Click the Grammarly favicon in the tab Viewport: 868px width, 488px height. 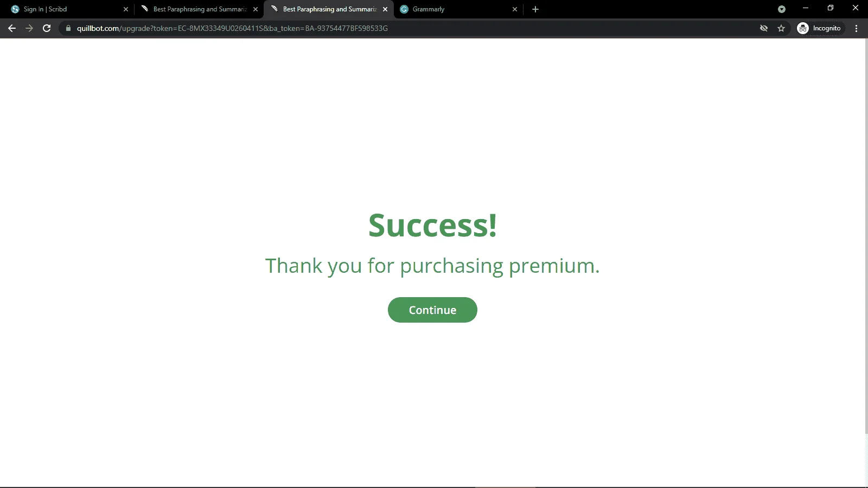[404, 9]
